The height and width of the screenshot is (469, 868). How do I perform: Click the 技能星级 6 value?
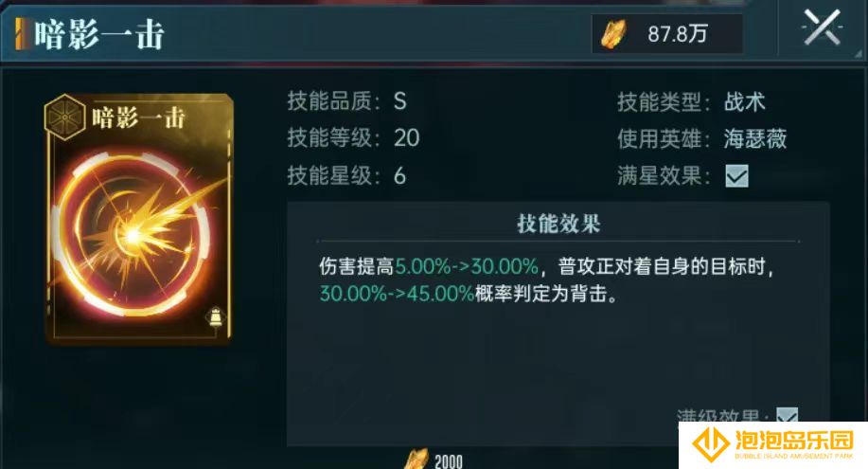click(399, 175)
